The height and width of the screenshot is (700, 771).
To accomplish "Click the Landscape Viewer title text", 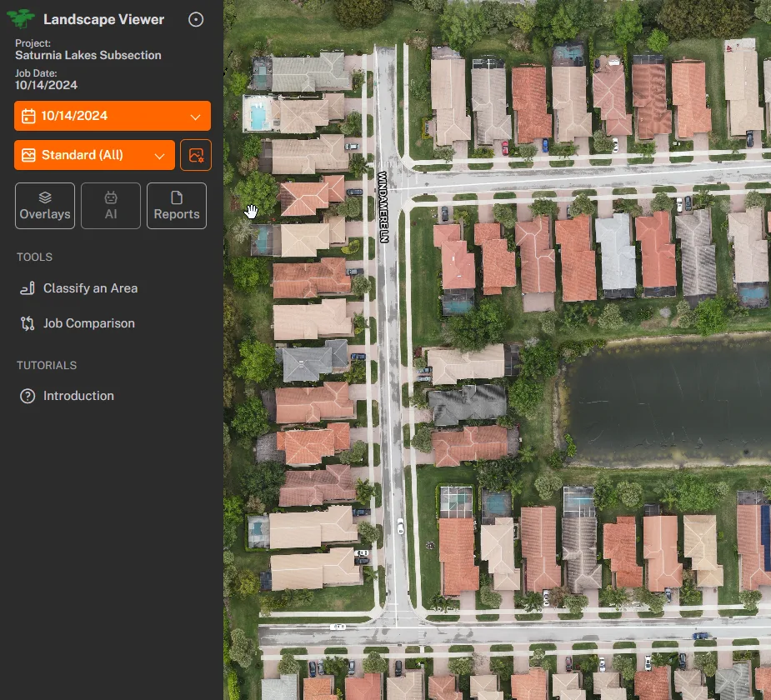I will 103,20.
